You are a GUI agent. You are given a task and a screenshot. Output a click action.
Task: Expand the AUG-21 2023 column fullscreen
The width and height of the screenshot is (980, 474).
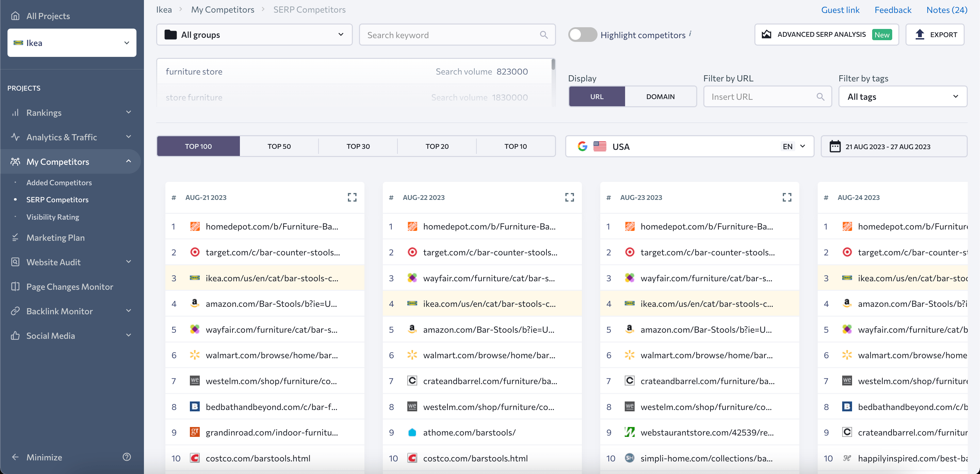point(352,197)
